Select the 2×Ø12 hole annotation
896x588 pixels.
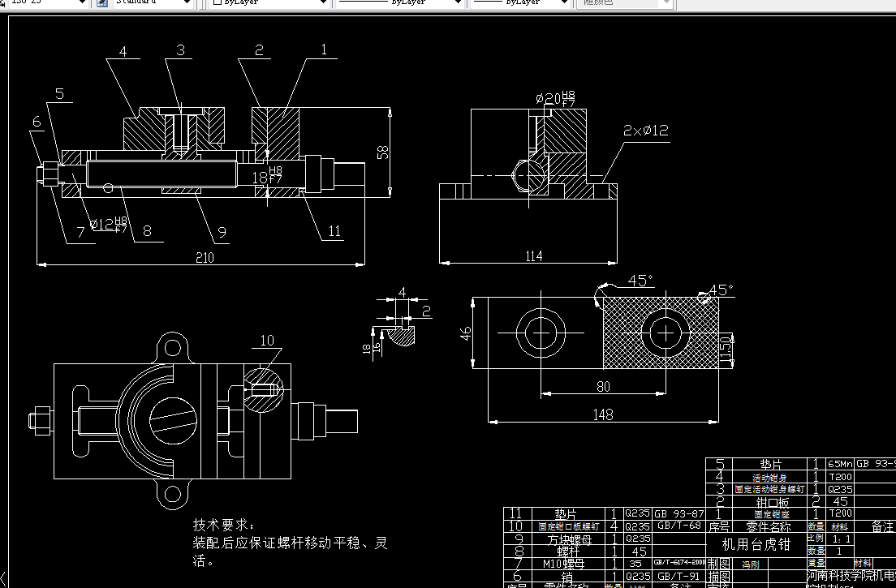645,130
